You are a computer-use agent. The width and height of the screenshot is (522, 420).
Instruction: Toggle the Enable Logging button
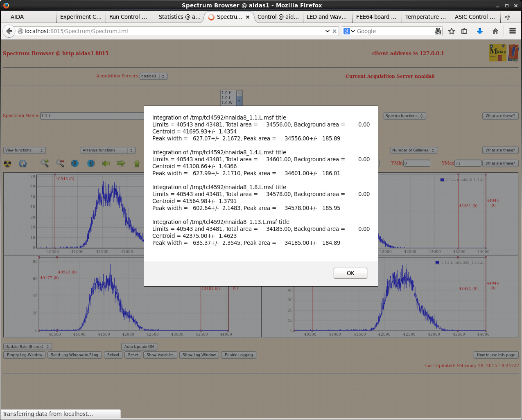pos(239,355)
